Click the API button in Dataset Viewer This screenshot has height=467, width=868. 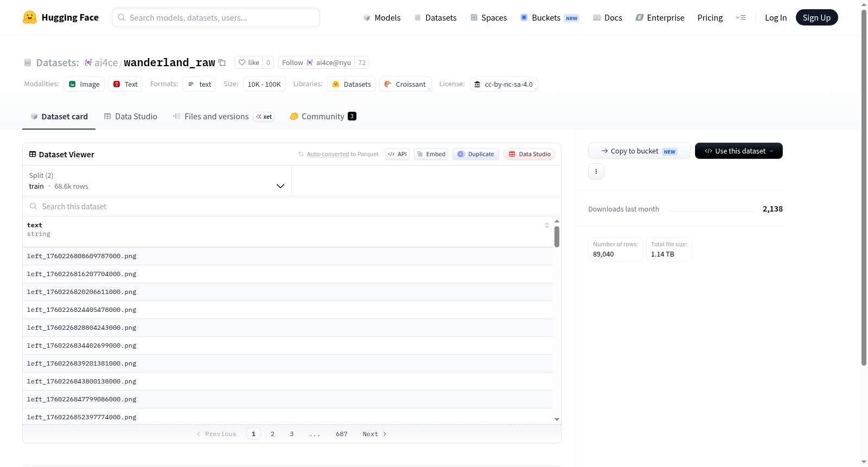397,154
